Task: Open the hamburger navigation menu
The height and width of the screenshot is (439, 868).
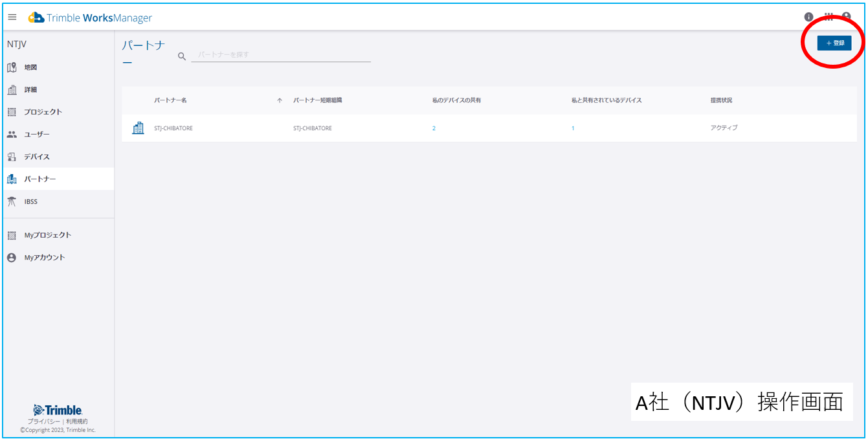Action: (x=12, y=17)
